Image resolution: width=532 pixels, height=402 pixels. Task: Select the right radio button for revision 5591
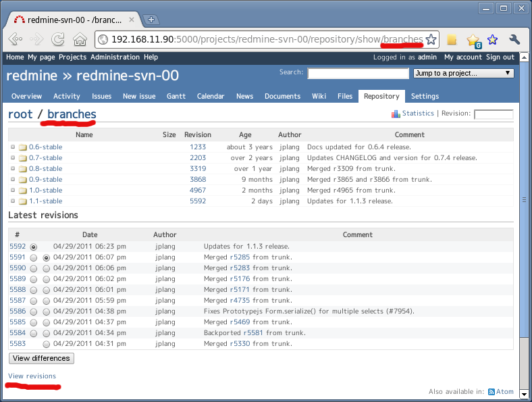(46, 257)
